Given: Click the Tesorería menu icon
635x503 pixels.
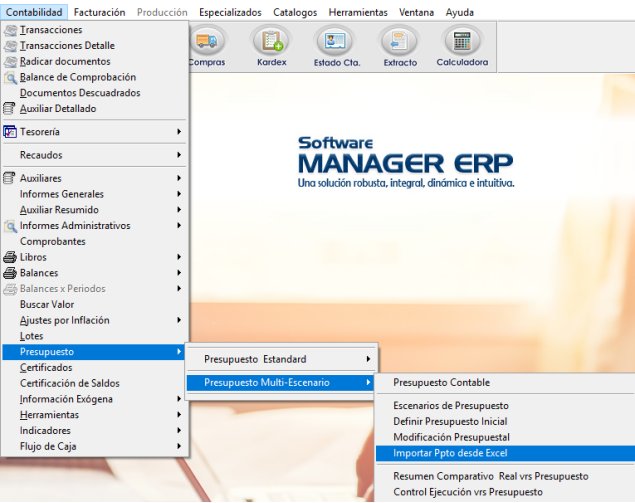Looking at the screenshot, I should (10, 132).
